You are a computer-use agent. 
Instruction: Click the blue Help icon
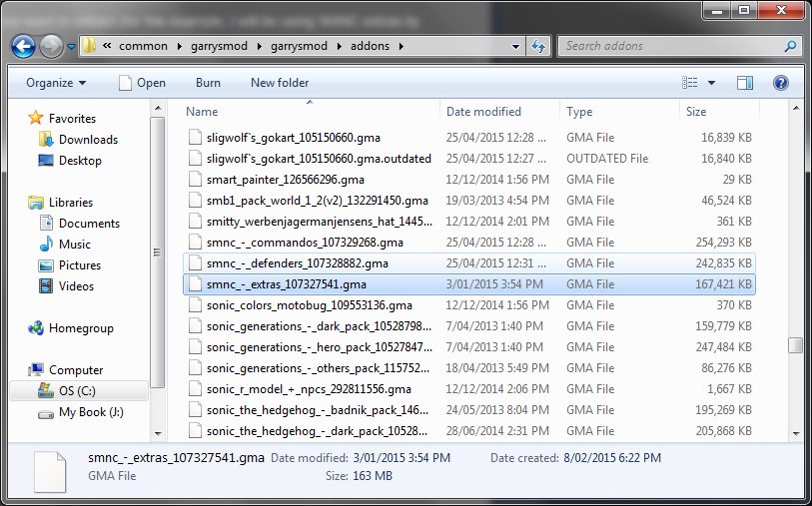[780, 83]
